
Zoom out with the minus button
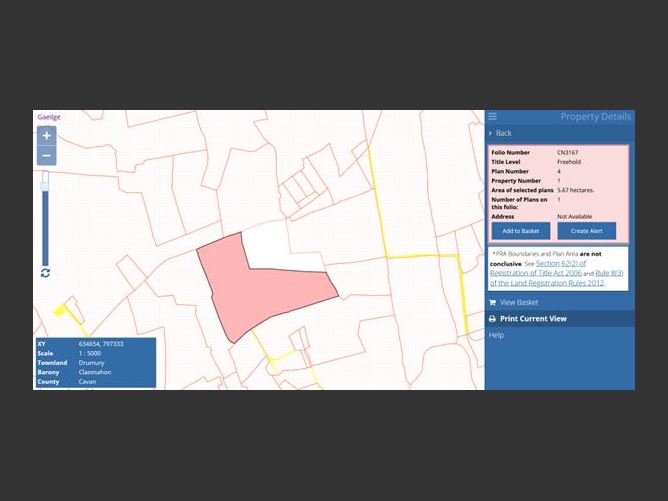[x=46, y=156]
